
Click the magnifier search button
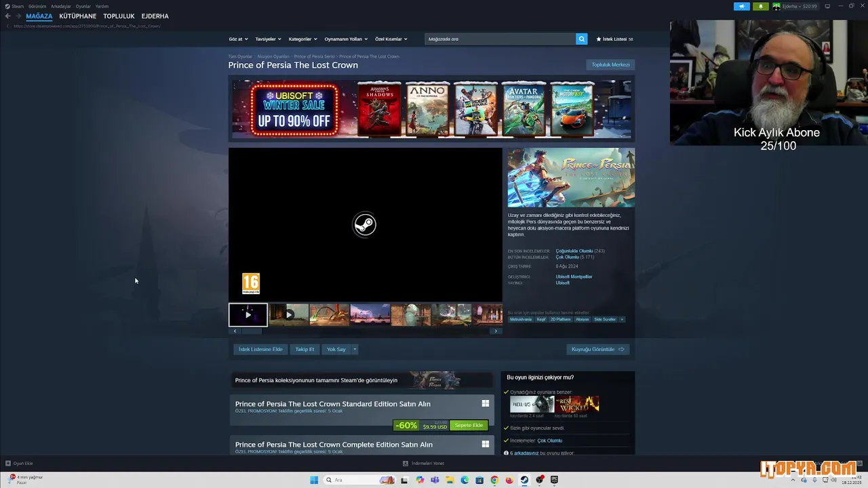coord(582,39)
